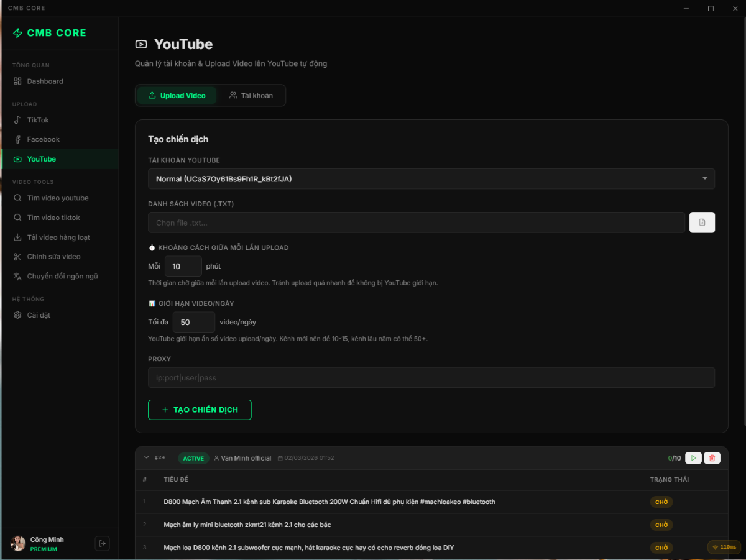Select TikTok in the Upload sidebar
The height and width of the screenshot is (560, 746).
tap(37, 119)
